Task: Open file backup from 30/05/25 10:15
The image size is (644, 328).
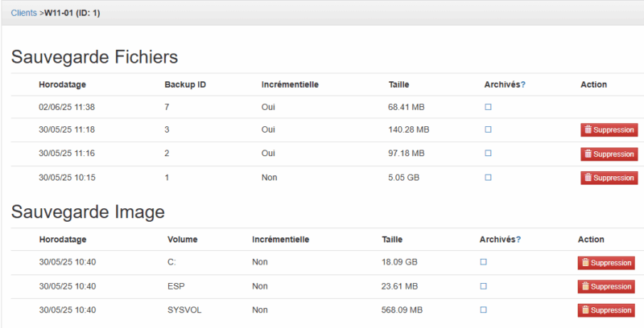Action: click(67, 178)
